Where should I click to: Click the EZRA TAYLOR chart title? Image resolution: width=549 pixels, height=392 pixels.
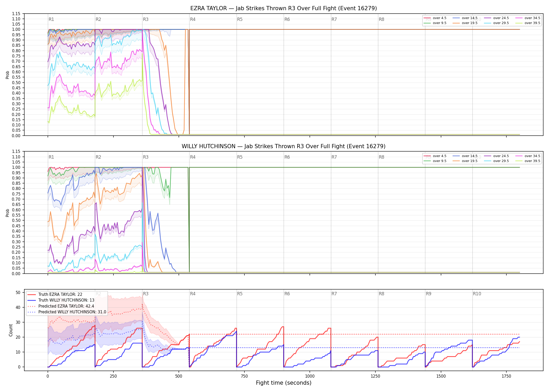(x=284, y=8)
